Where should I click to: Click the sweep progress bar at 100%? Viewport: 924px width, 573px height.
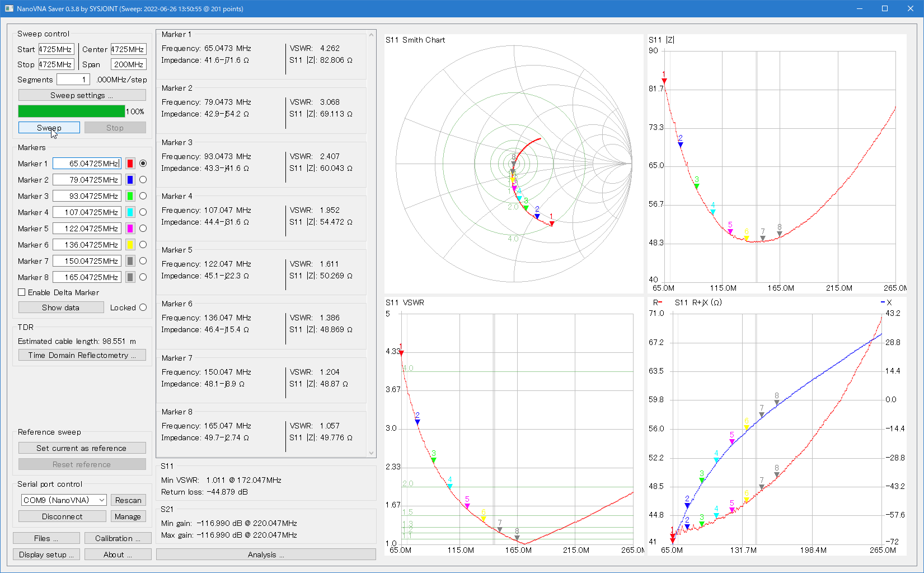click(72, 111)
